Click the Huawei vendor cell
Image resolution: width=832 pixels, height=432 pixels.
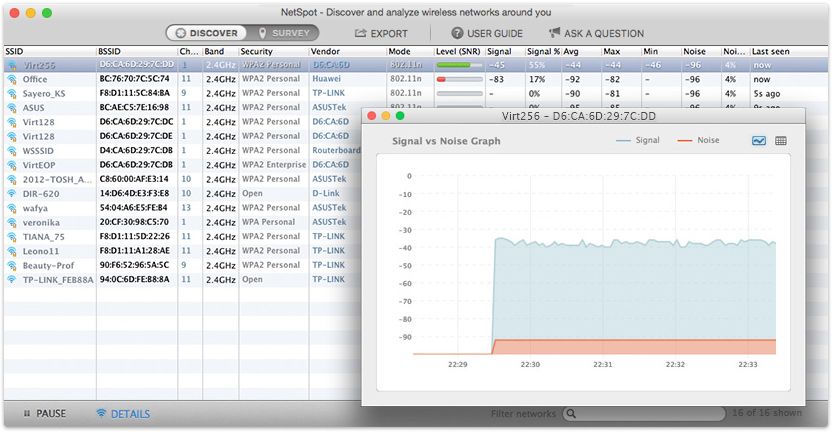click(326, 79)
